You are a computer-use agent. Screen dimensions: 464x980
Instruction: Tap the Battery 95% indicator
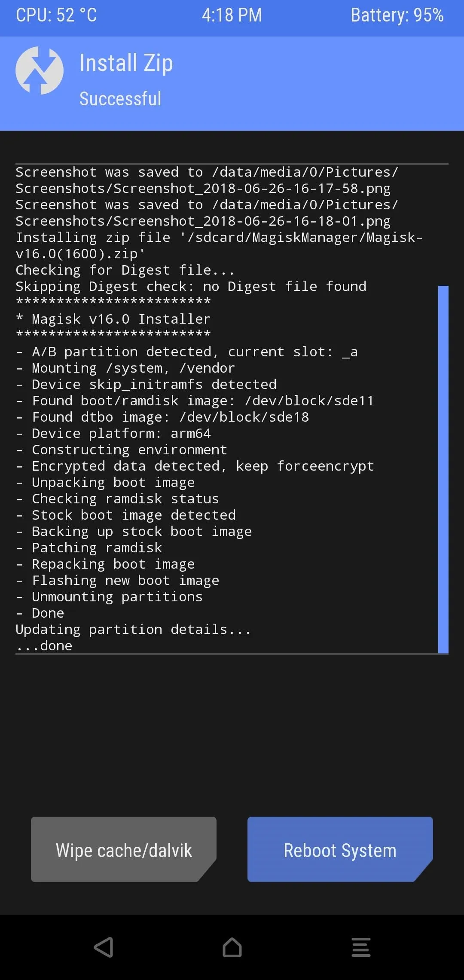click(x=397, y=15)
